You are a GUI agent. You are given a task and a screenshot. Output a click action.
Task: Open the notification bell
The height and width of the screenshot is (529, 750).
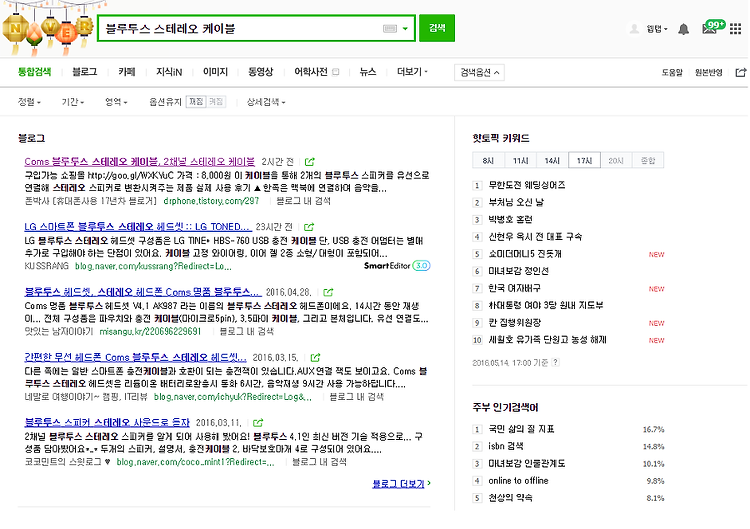(684, 29)
